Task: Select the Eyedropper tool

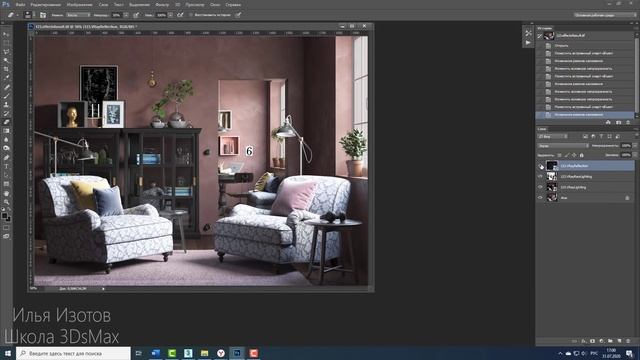Action: coord(6,78)
